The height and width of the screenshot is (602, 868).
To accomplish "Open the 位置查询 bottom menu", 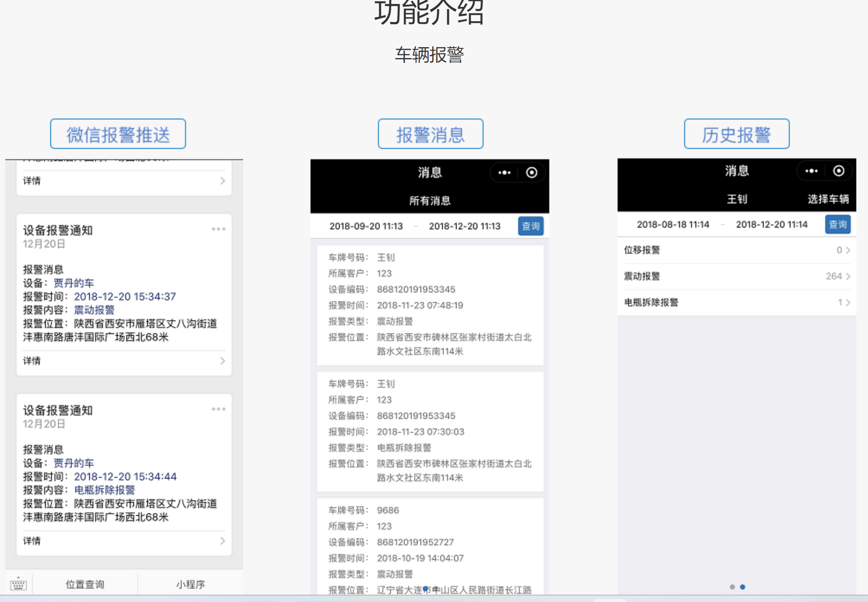I will [x=85, y=585].
